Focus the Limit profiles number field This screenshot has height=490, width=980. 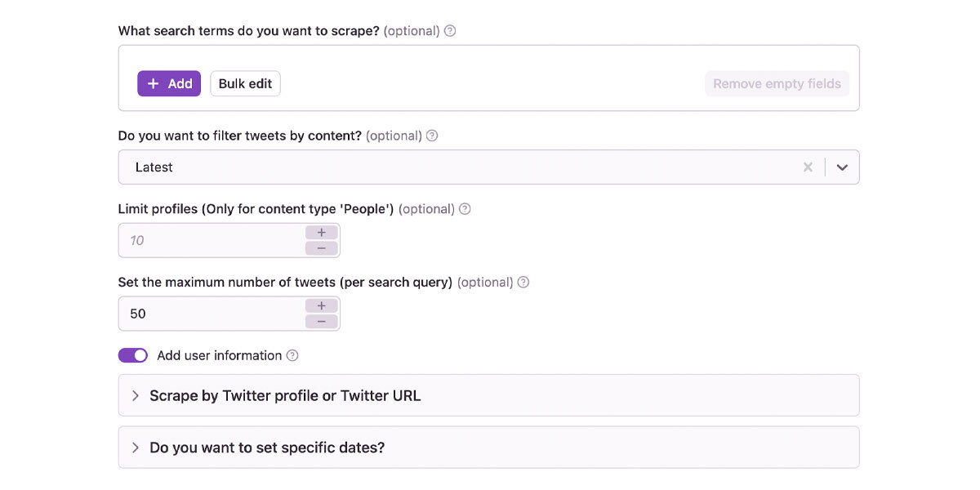(212, 240)
